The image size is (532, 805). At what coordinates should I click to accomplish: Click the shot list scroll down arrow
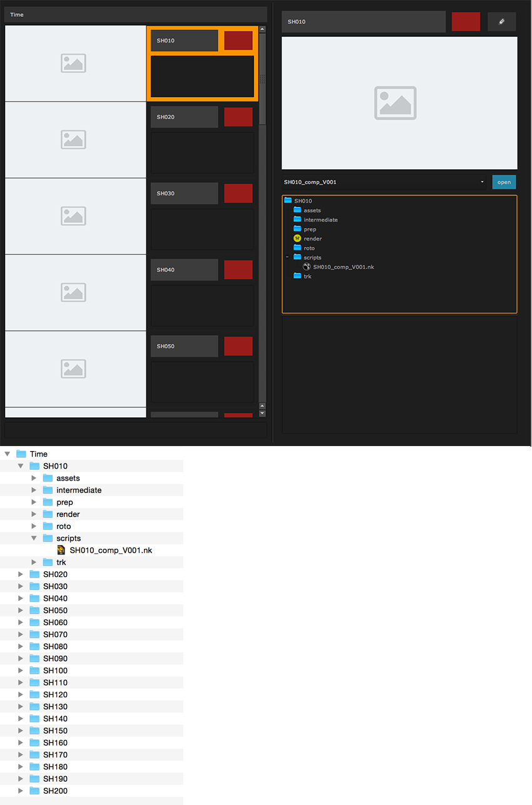click(x=262, y=413)
